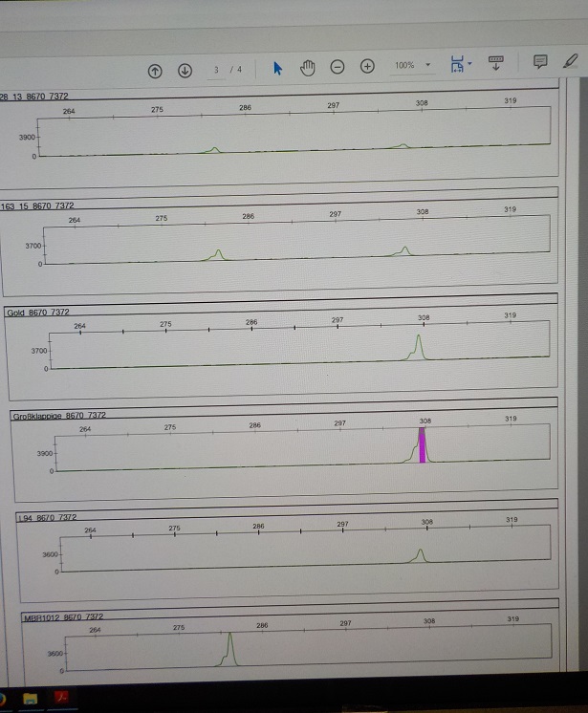Click the current page number field
588x713 pixels.
pyautogui.click(x=217, y=70)
